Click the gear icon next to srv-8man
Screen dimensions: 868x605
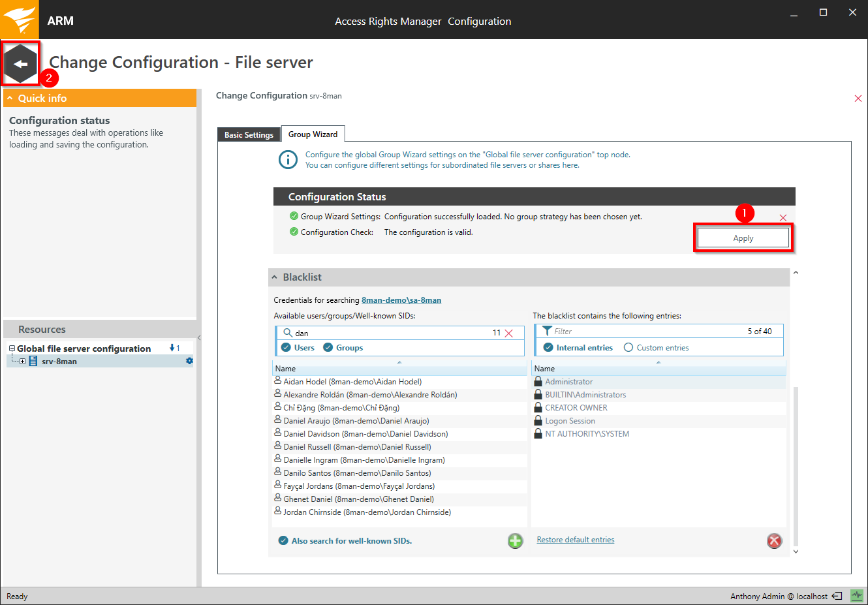pos(189,361)
